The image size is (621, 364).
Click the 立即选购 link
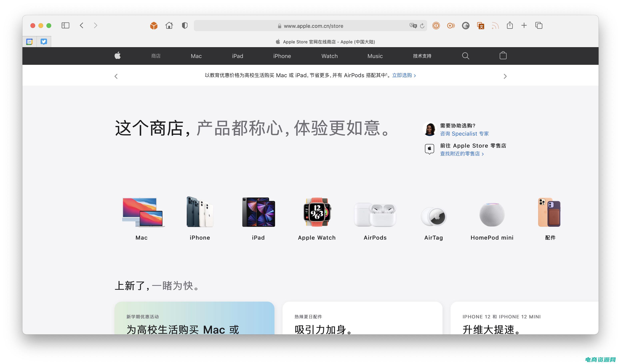[x=404, y=75]
